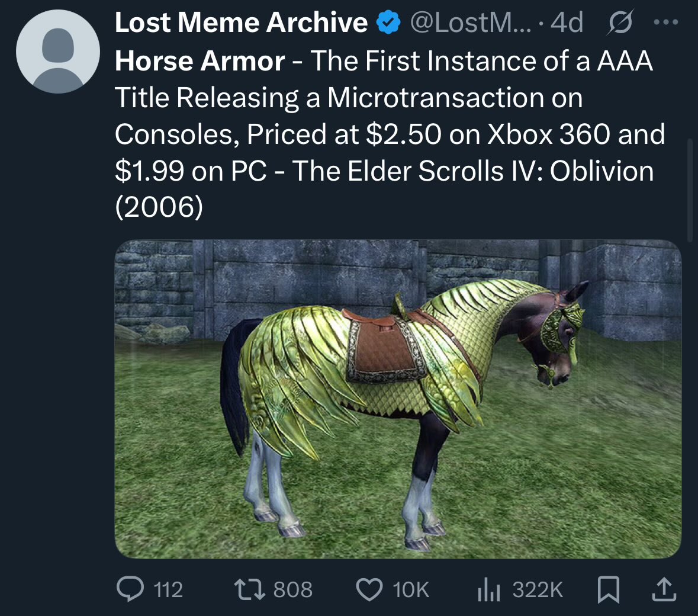The image size is (698, 616).
Task: Open the Lost Meme Archive profile avatar
Action: point(58,52)
